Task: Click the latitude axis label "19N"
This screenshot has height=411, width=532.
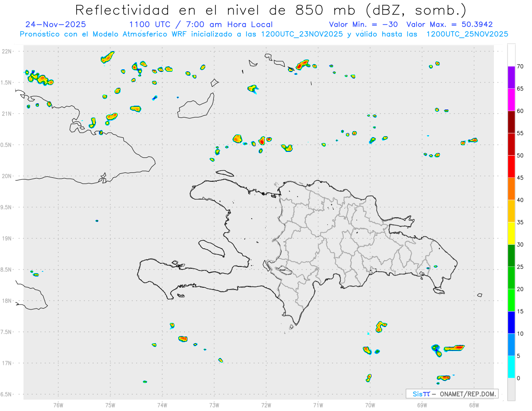Action: 7,239
